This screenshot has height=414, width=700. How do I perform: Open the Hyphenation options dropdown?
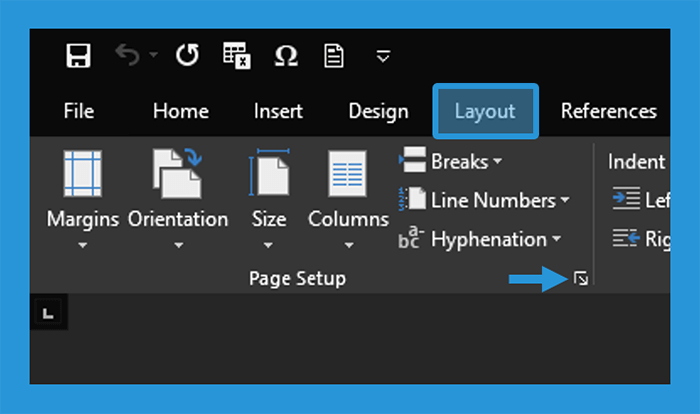(x=480, y=239)
